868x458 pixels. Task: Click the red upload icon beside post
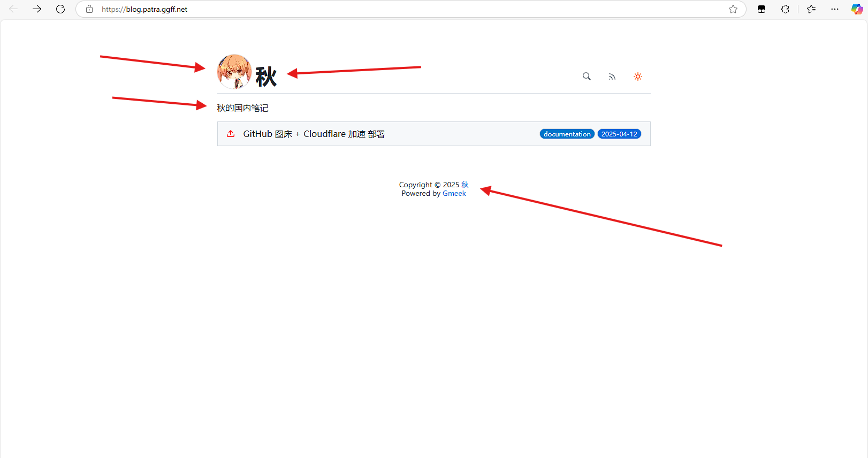pyautogui.click(x=231, y=134)
